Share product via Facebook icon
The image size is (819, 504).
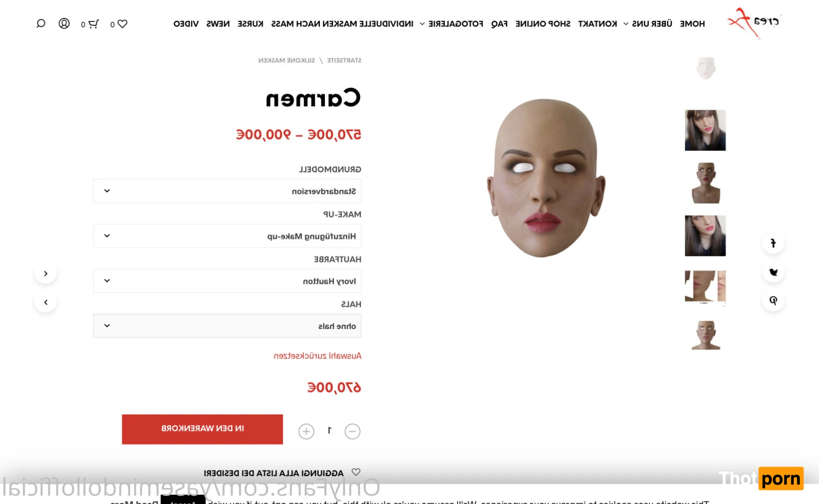(773, 243)
